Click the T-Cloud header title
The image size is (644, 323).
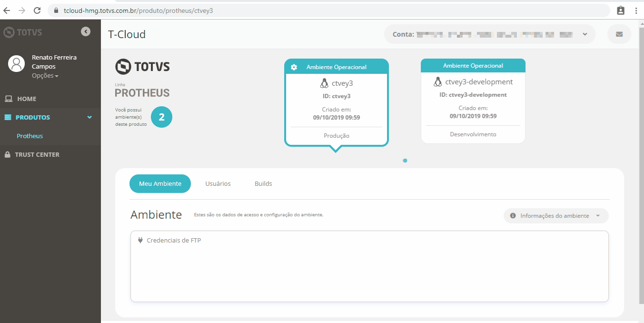tap(127, 34)
